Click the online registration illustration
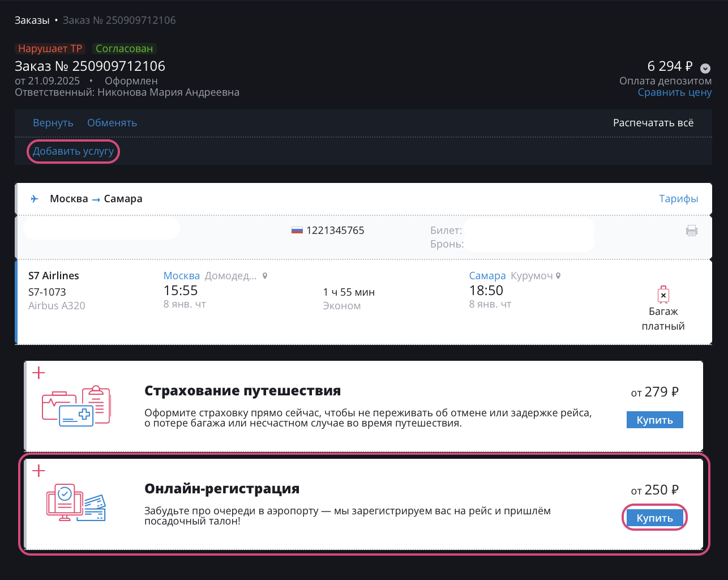 click(76, 502)
